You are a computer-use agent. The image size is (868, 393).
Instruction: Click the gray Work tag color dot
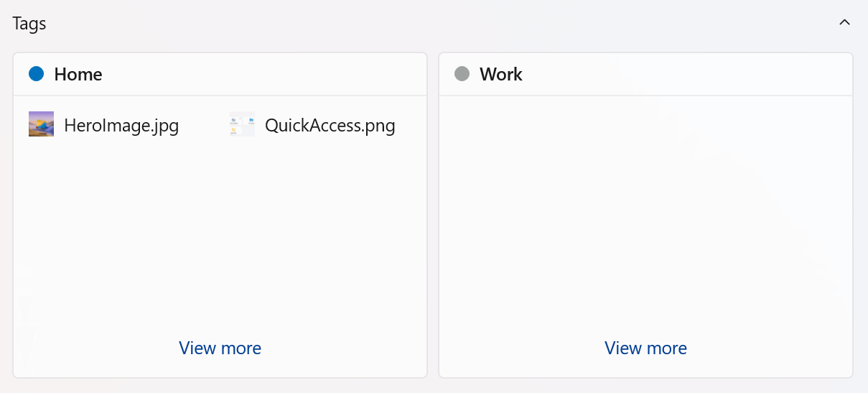tap(462, 74)
